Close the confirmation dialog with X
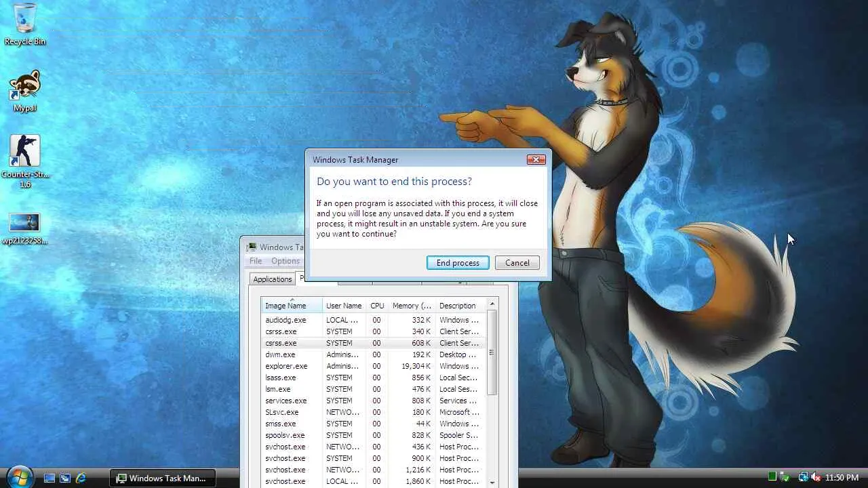Viewport: 868px width, 488px height. (x=536, y=160)
